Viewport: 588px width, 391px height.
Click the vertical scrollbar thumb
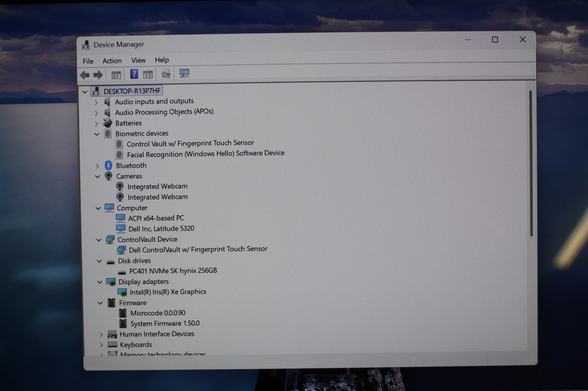point(531,163)
